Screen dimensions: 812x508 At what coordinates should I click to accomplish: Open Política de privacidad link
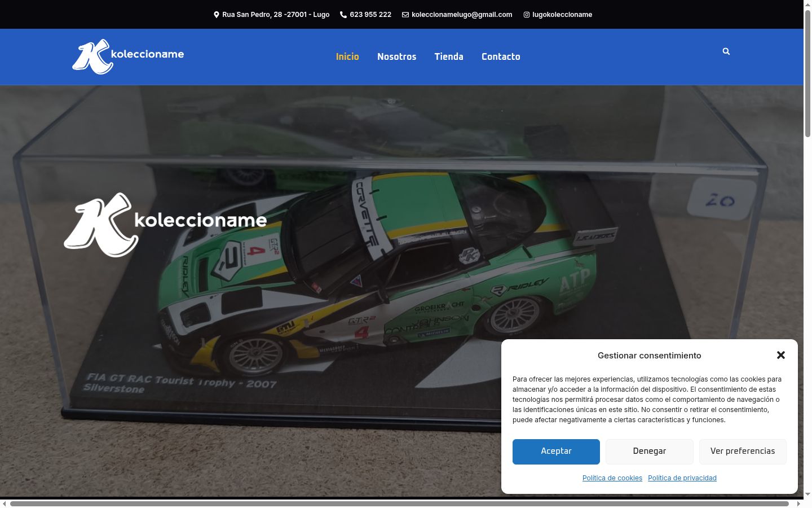click(x=682, y=478)
